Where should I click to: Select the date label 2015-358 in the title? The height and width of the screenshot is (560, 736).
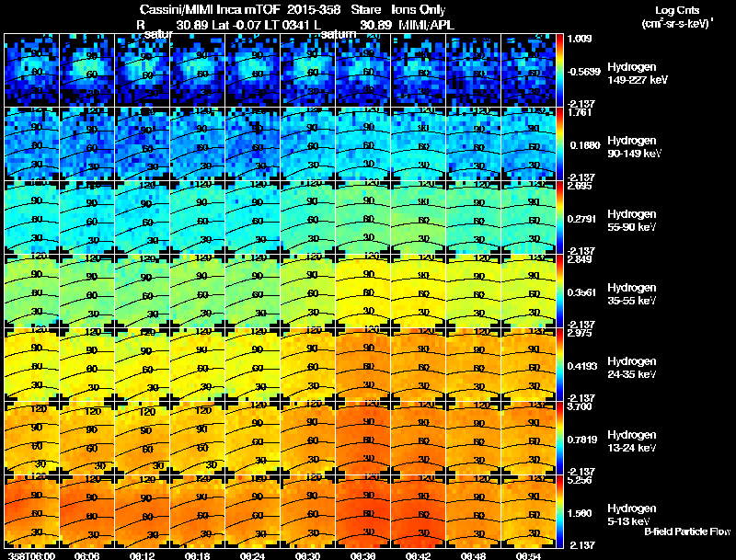pyautogui.click(x=313, y=10)
